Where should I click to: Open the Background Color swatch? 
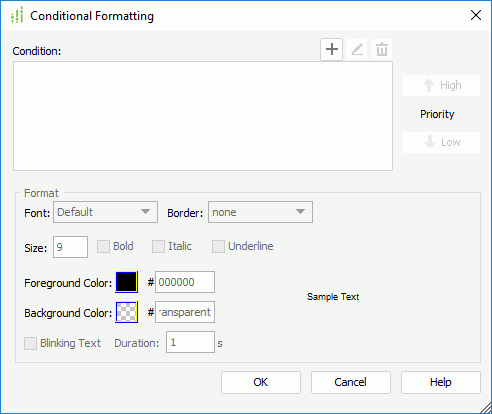[126, 312]
